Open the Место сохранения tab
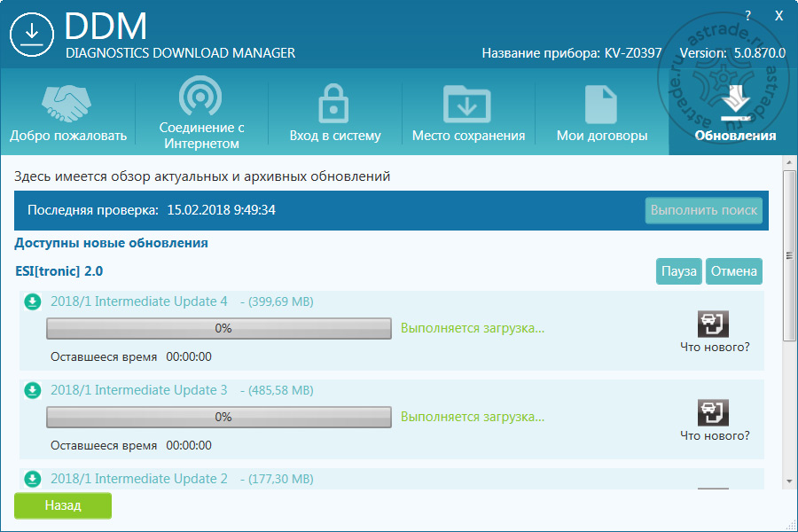 (x=468, y=113)
